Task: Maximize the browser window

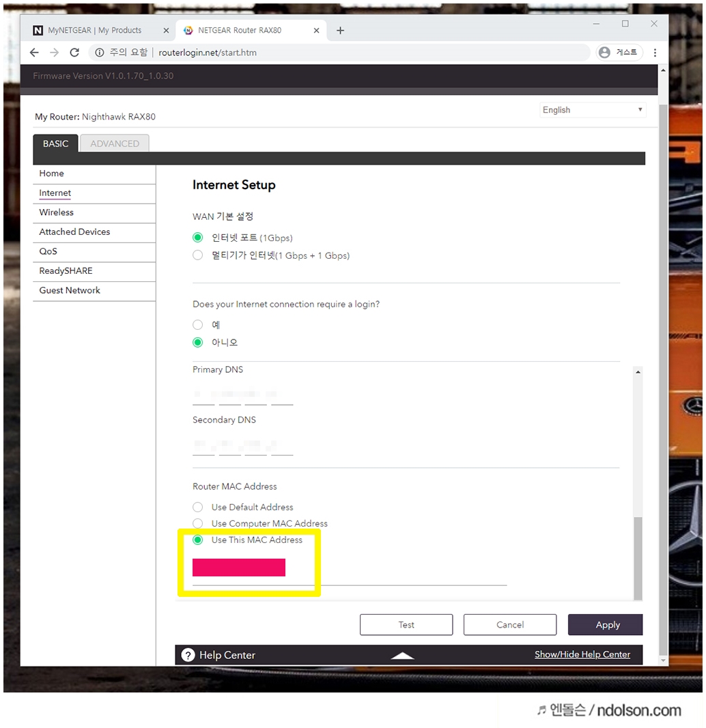Action: [625, 24]
